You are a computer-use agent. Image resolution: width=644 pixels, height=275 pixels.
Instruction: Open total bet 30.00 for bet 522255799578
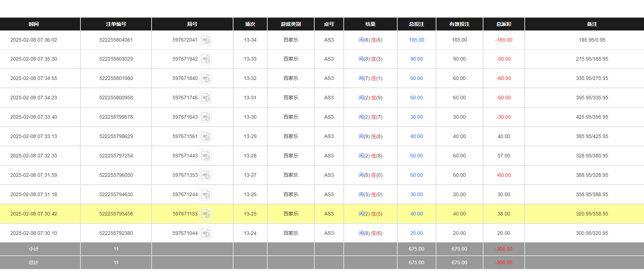pyautogui.click(x=417, y=117)
